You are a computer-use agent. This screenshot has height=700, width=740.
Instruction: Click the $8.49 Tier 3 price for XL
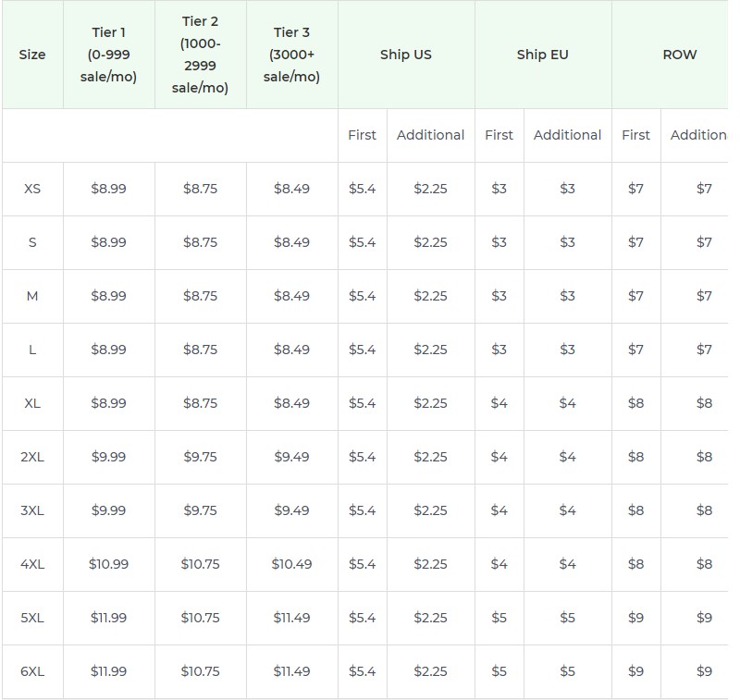coord(291,404)
